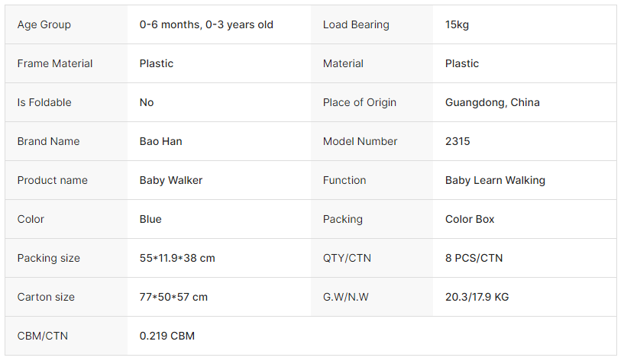
Task: Click the "Age Group" attribute label
Action: (x=44, y=24)
